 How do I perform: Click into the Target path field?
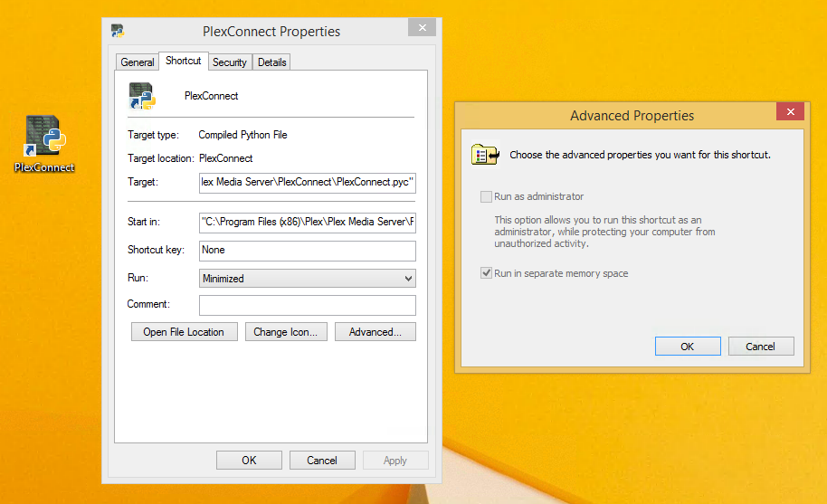pyautogui.click(x=308, y=183)
